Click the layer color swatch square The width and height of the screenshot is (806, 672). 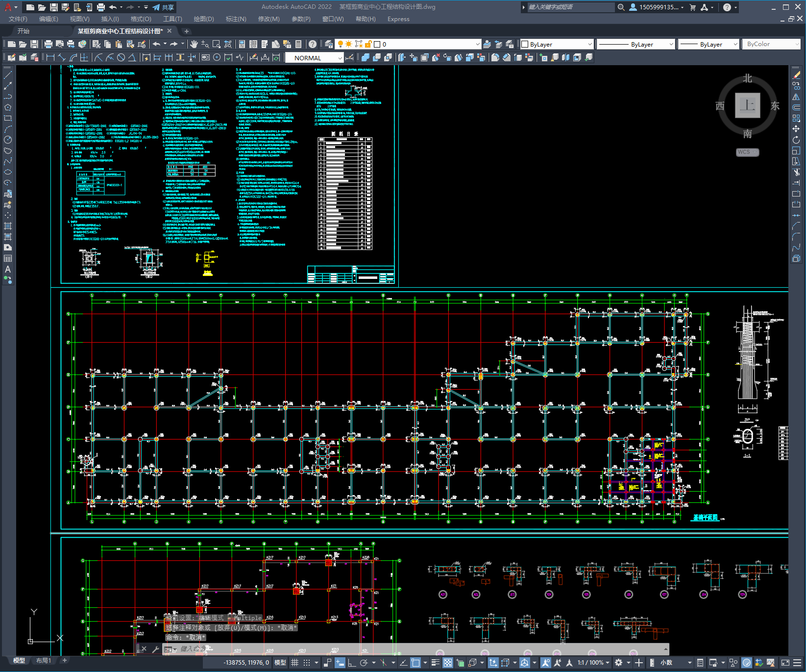pos(377,44)
